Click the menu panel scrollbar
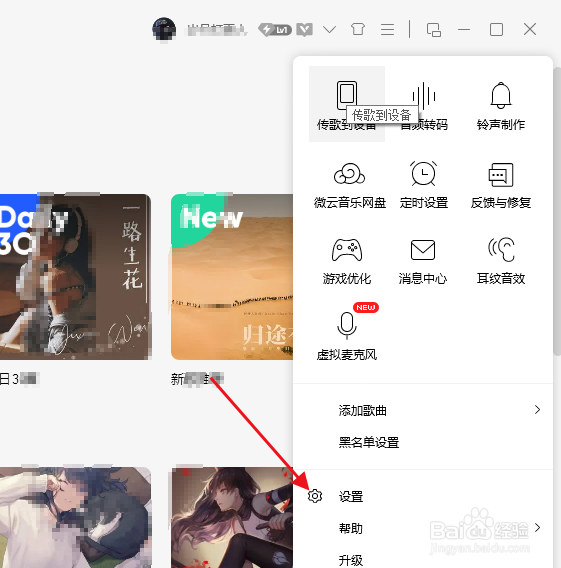Image resolution: width=561 pixels, height=568 pixels. tap(557, 211)
